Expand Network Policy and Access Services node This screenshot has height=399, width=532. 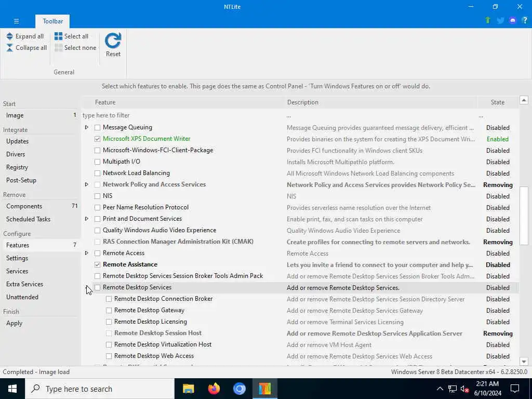87,184
